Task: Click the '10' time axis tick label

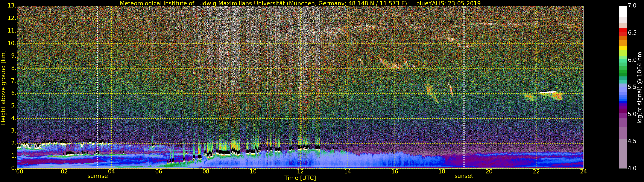Action: tap(253, 172)
